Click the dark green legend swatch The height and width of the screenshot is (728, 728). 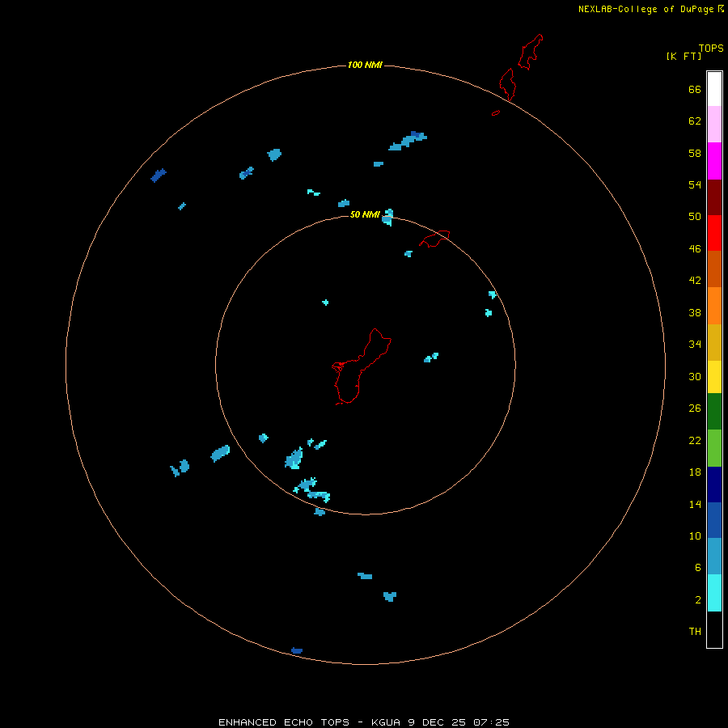point(714,412)
